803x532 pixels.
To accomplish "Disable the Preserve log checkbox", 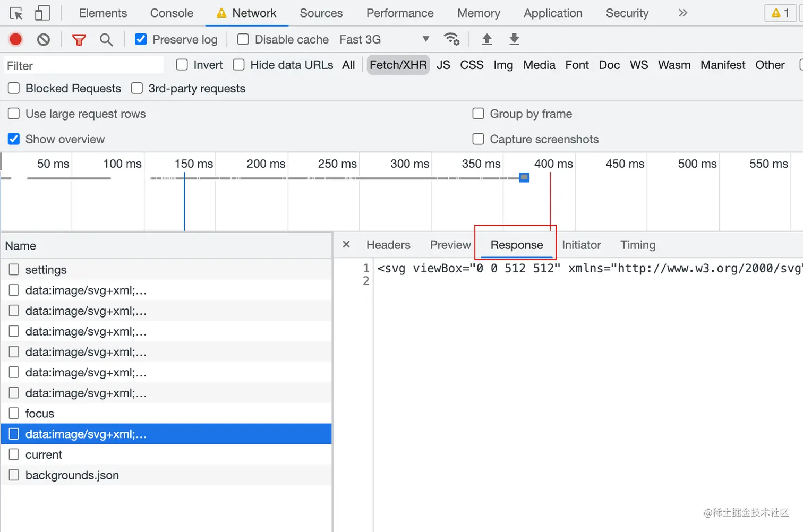I will [x=141, y=39].
